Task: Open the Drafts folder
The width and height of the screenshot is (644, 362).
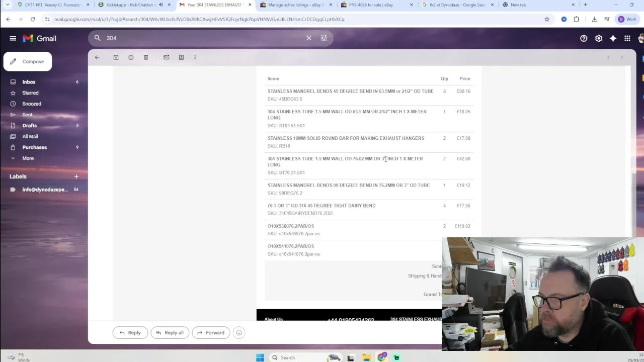Action: coord(29,126)
